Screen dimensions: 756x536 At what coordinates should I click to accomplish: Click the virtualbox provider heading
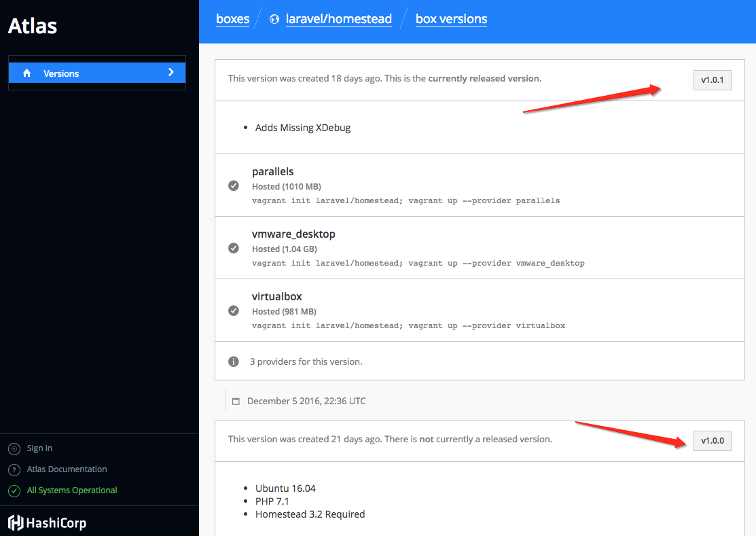click(x=276, y=296)
